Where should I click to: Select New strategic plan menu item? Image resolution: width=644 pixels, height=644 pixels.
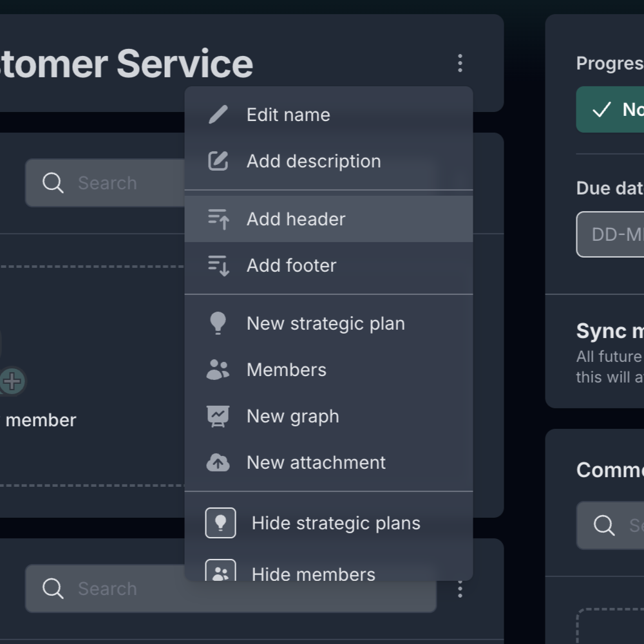pyautogui.click(x=328, y=323)
